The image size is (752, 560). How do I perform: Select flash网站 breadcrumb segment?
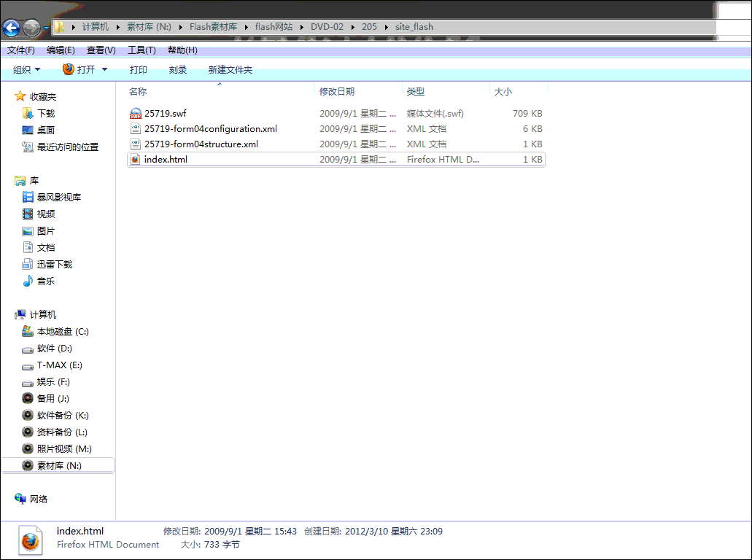[x=274, y=27]
